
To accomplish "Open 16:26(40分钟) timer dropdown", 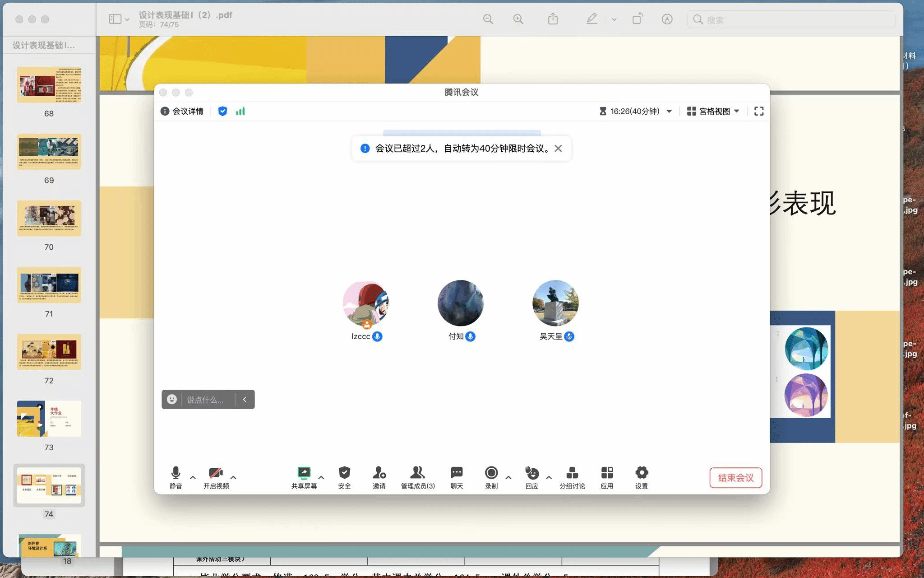I will [636, 111].
